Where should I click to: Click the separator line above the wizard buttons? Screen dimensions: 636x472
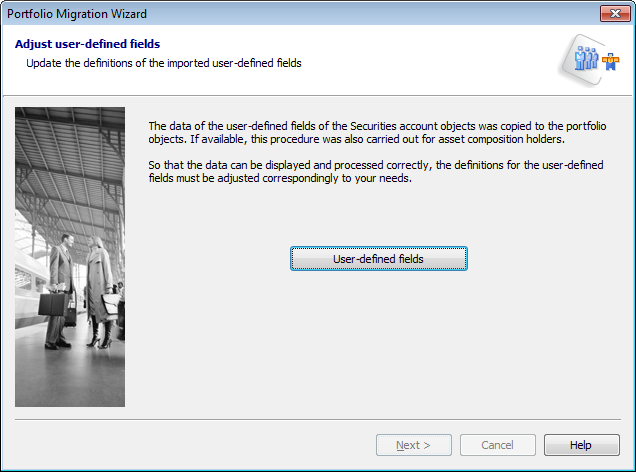click(x=317, y=421)
